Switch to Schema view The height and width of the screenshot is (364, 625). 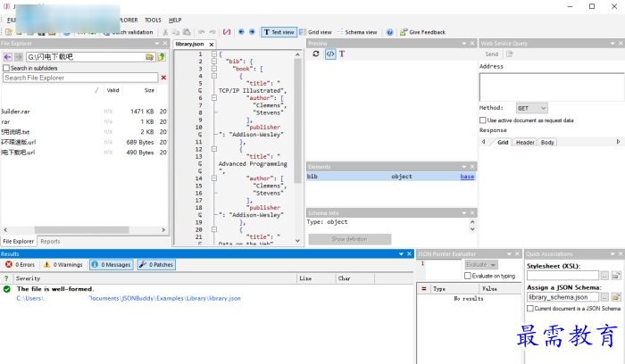357,32
